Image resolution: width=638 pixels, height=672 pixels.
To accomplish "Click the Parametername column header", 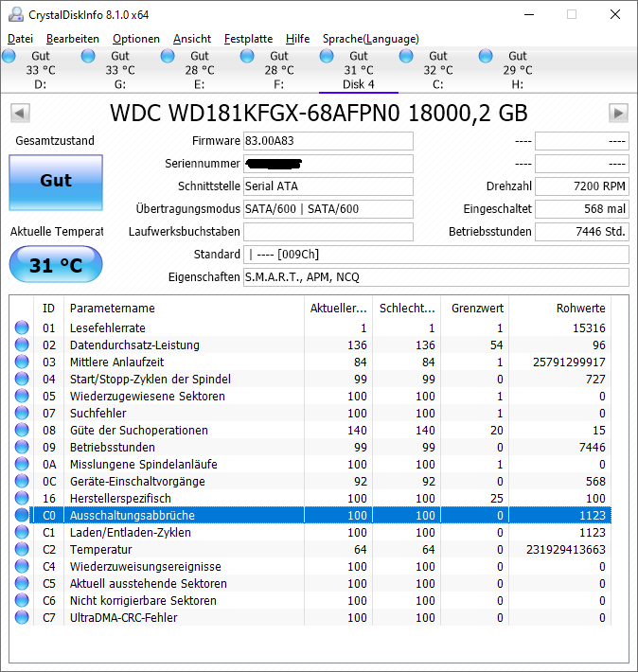I will tap(184, 309).
